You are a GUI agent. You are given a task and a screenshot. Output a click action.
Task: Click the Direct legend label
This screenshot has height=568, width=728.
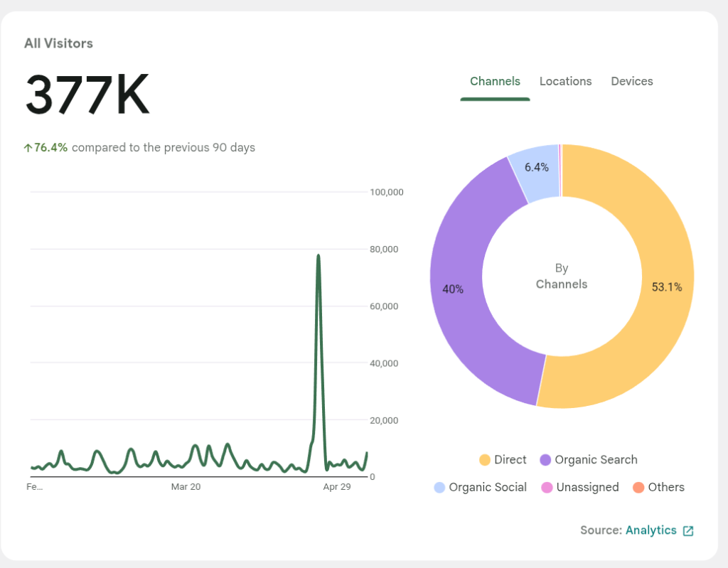pos(510,460)
